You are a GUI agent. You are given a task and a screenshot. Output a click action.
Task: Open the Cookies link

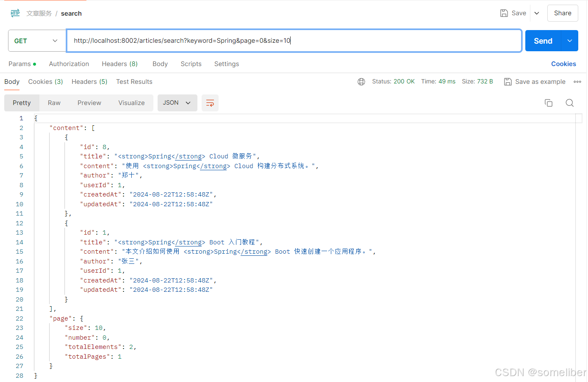point(563,64)
